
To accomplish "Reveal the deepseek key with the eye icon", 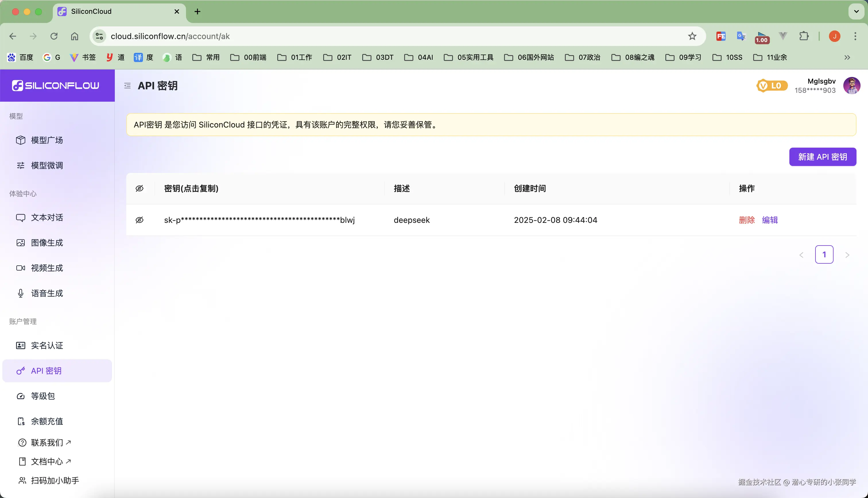I will (139, 220).
